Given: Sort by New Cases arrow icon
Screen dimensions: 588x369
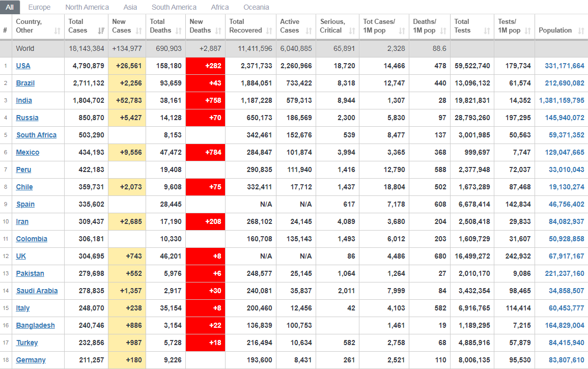Looking at the screenshot, I should tap(139, 31).
